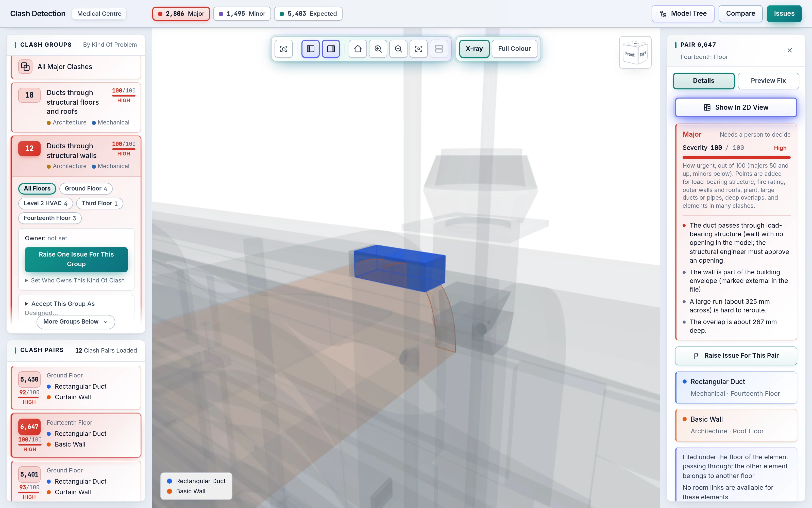Screen dimensions: 812x508
Task: Toggle the right sidebar panel icon
Action: click(x=331, y=49)
